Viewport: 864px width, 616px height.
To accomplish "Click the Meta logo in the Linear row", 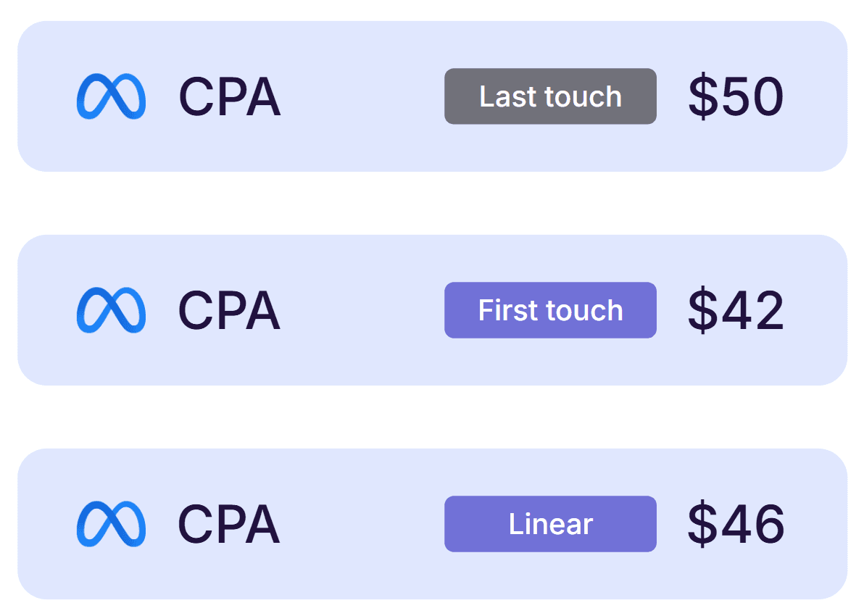I will point(111,524).
